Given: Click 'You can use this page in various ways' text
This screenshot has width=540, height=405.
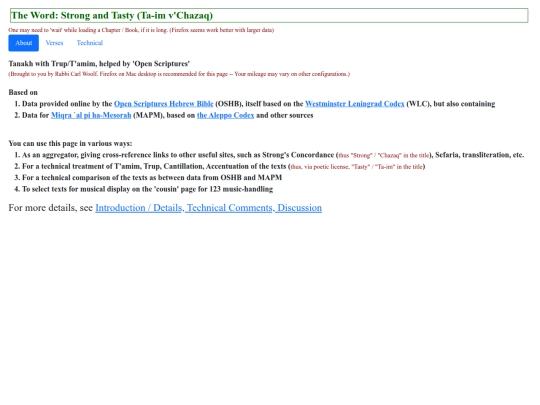Looking at the screenshot, I should click(70, 143).
